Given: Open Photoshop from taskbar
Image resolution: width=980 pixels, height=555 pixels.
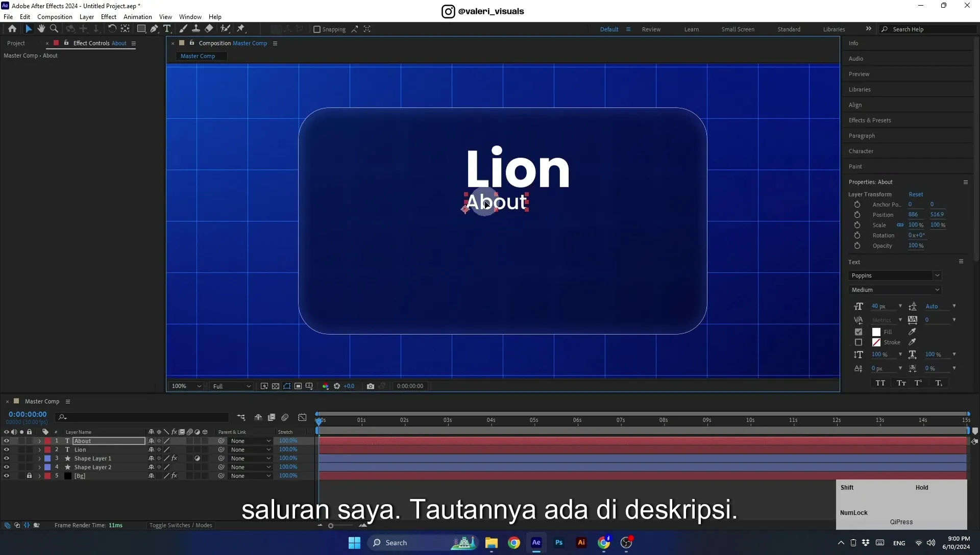Looking at the screenshot, I should 559,543.
